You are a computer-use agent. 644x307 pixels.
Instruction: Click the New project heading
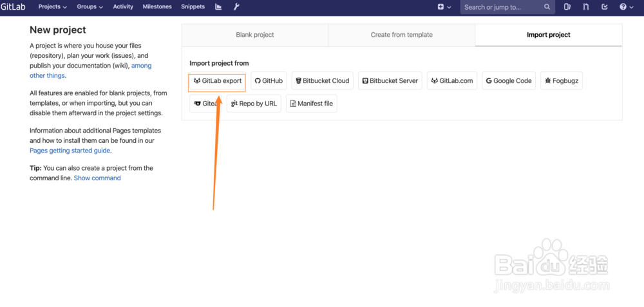click(58, 30)
